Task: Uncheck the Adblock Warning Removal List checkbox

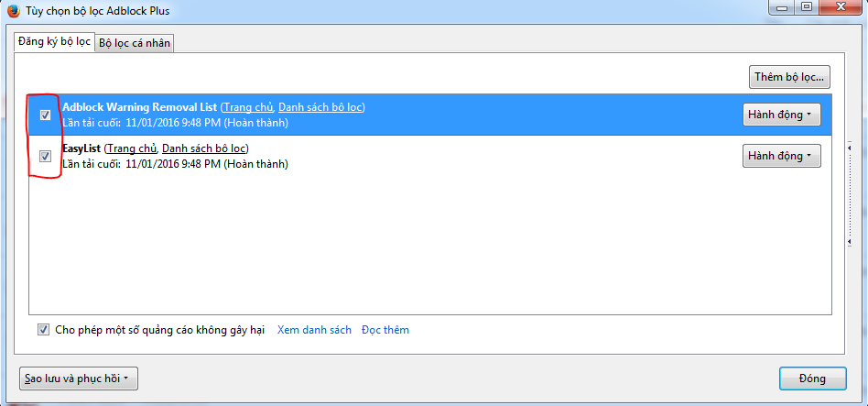Action: tap(46, 115)
